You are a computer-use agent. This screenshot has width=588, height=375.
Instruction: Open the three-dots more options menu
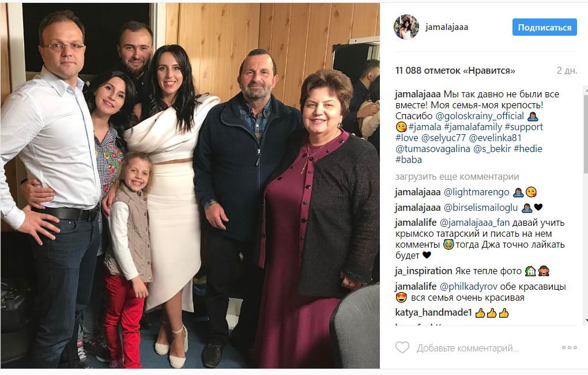[569, 348]
